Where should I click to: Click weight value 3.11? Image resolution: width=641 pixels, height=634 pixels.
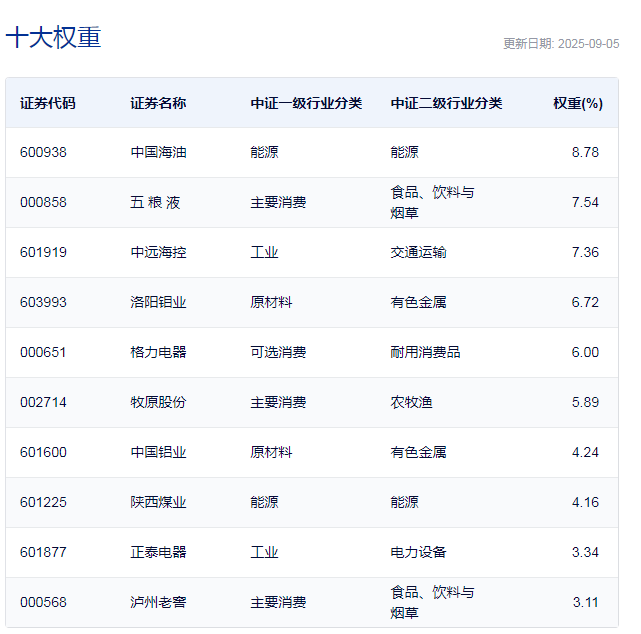[585, 603]
